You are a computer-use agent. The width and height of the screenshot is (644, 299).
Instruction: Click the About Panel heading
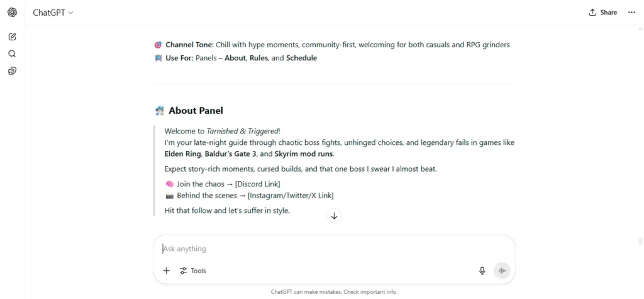tap(196, 111)
